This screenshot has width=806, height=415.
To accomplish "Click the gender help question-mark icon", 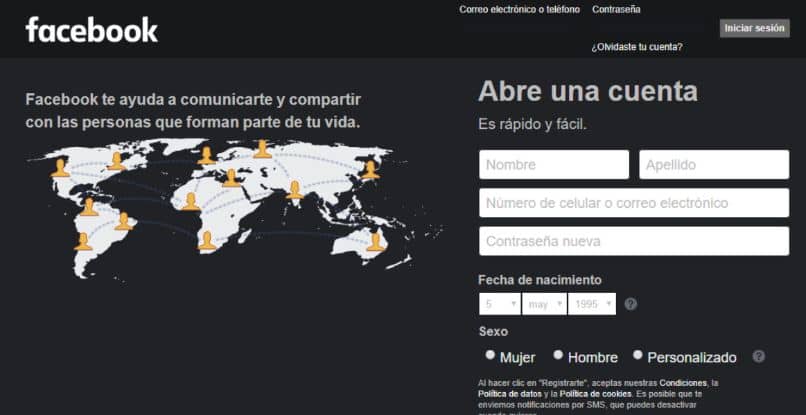I will click(758, 356).
